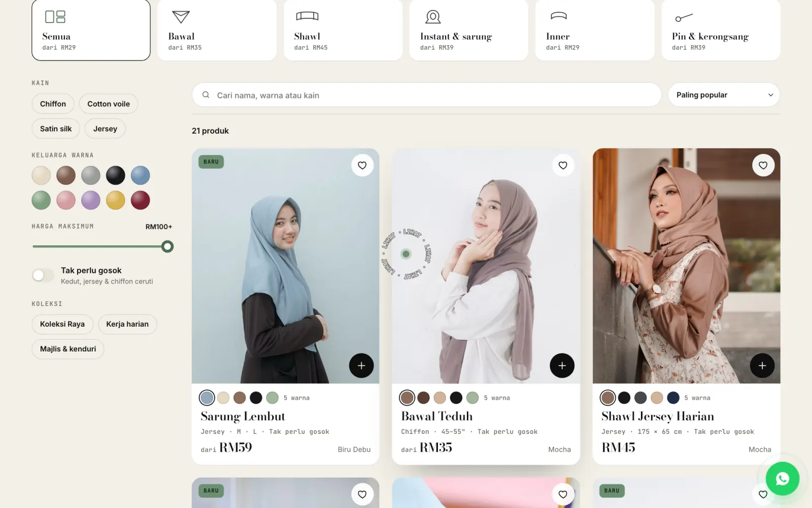Click the search magnifier icon

(x=206, y=95)
